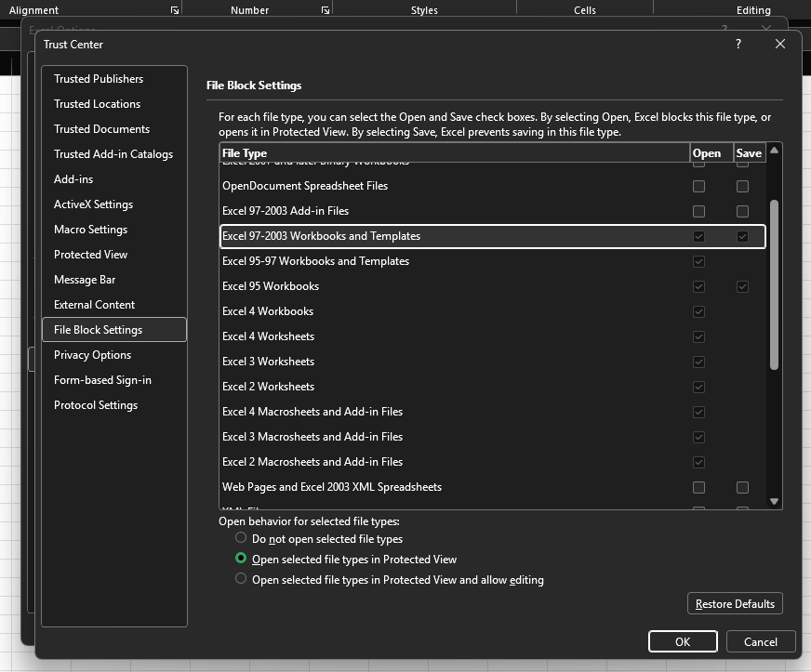The image size is (811, 672).
Task: Open the Alignment group dialog launcher
Action: (175, 10)
